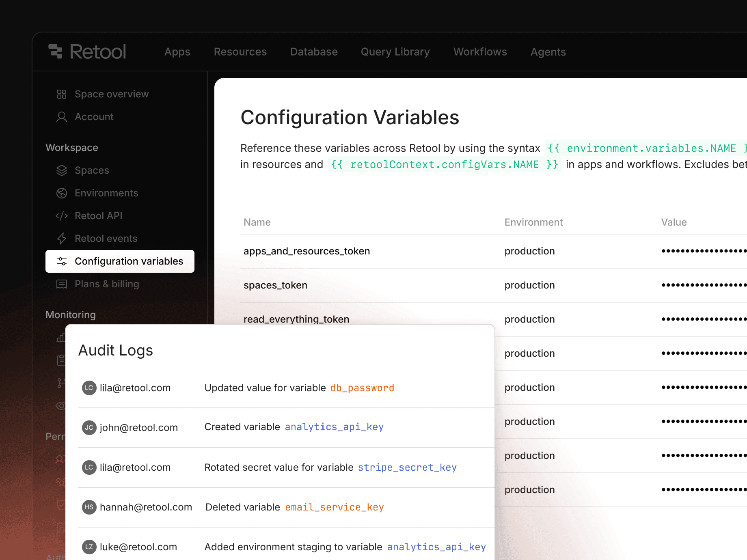Open analytics_api_key in luke's log entry
This screenshot has width=747, height=560.
[436, 547]
